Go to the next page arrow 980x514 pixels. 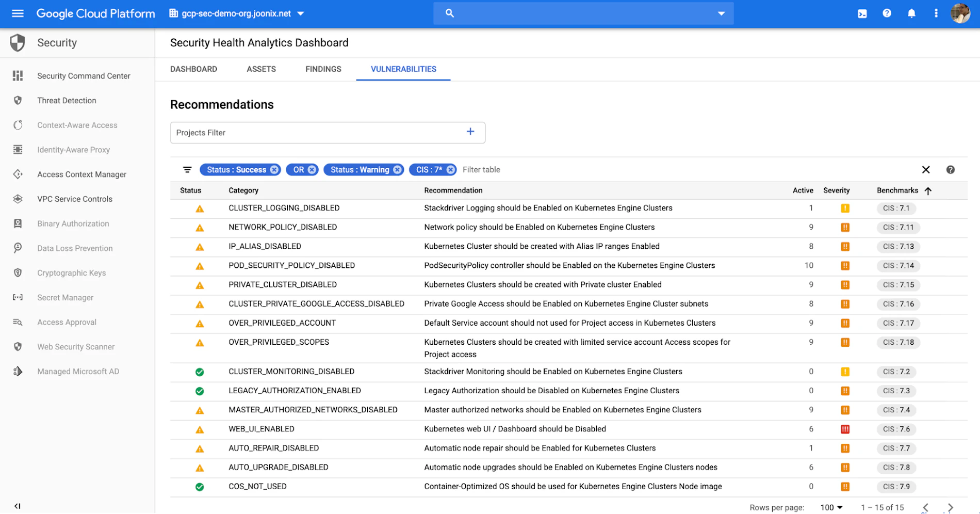coord(950,507)
